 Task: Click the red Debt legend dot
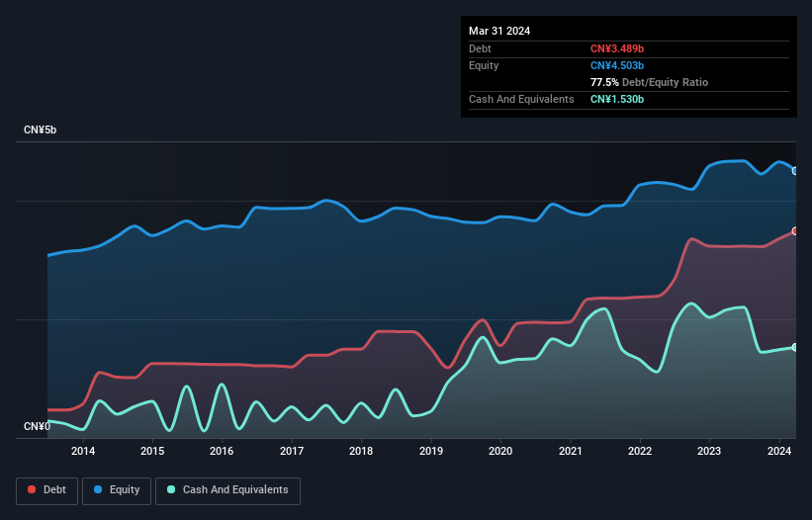tap(32, 489)
